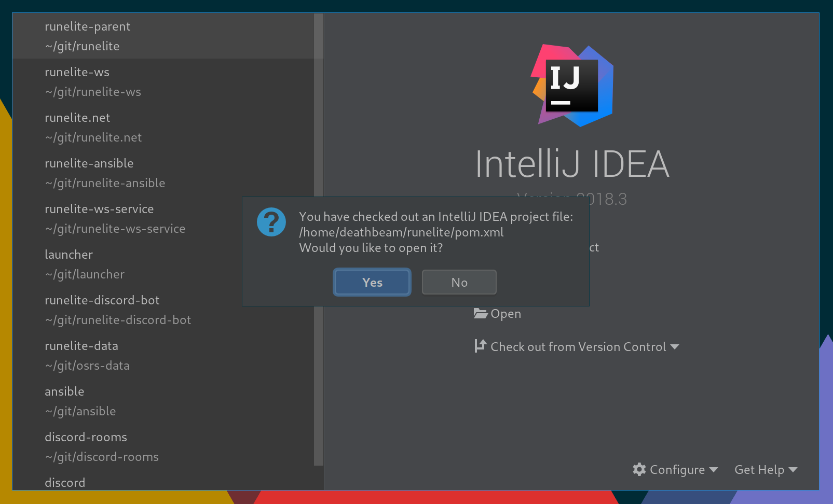Click the ~/git/runelite.net path text

[93, 137]
